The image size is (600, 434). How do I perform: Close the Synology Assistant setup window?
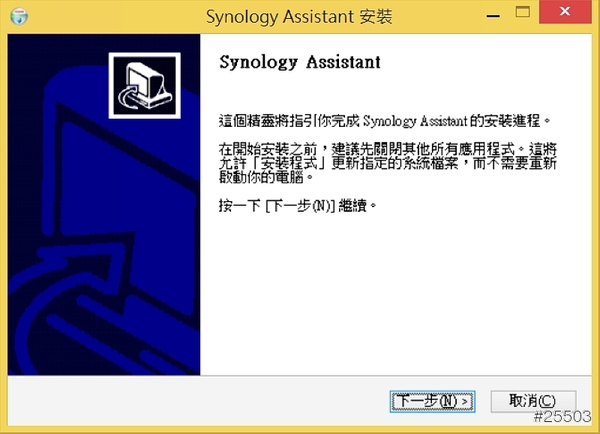[x=565, y=12]
